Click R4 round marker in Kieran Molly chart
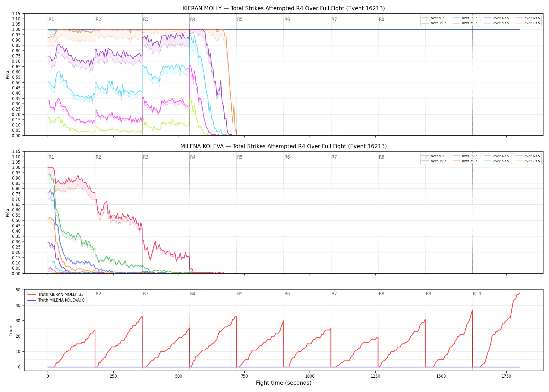Screen dimensions: 549x392 [193, 19]
